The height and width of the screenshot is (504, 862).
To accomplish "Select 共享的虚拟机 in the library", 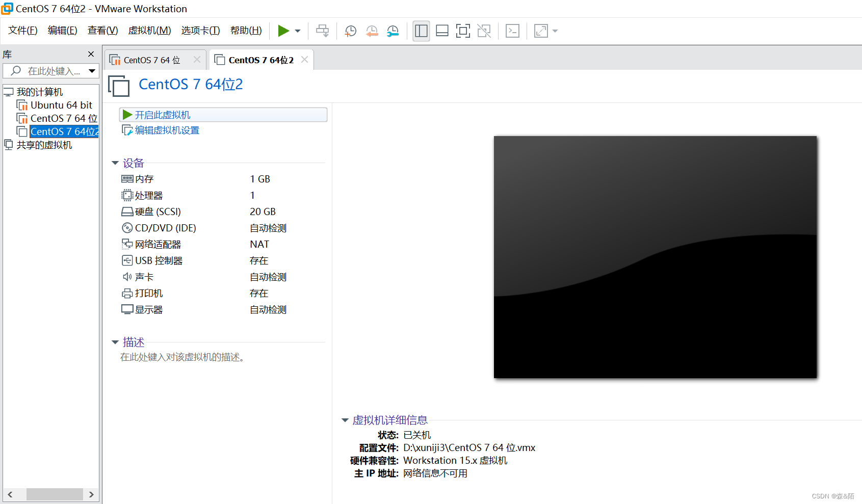I will coord(44,145).
